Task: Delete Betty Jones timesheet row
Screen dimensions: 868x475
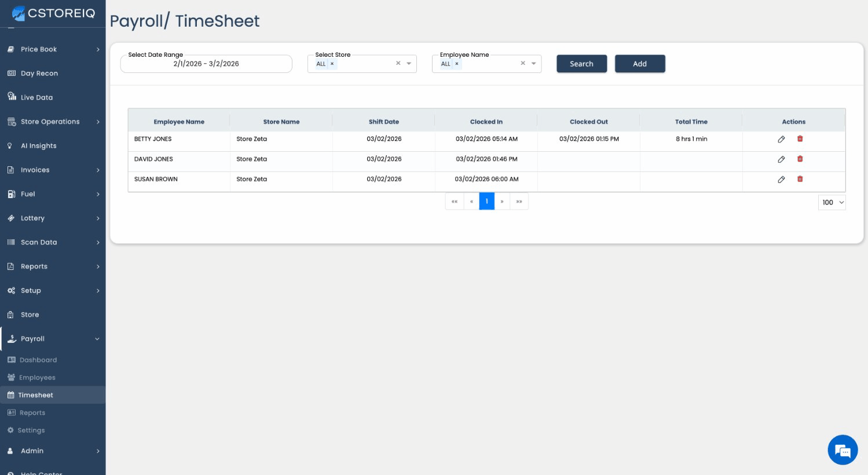Action: [800, 139]
